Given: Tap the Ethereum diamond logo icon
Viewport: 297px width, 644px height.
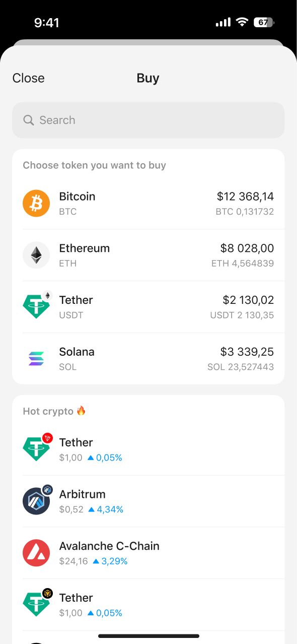Looking at the screenshot, I should (36, 255).
